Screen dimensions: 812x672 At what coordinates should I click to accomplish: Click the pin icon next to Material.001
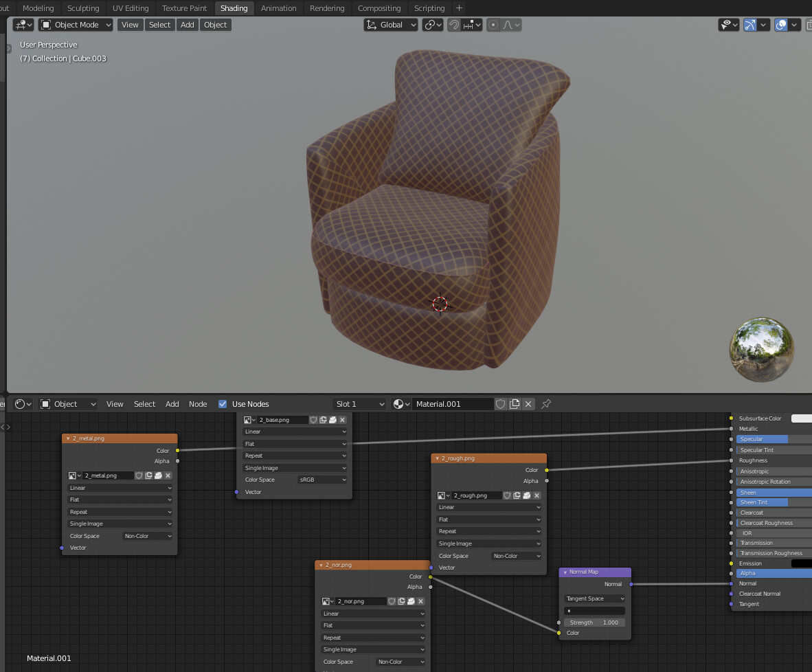point(546,404)
